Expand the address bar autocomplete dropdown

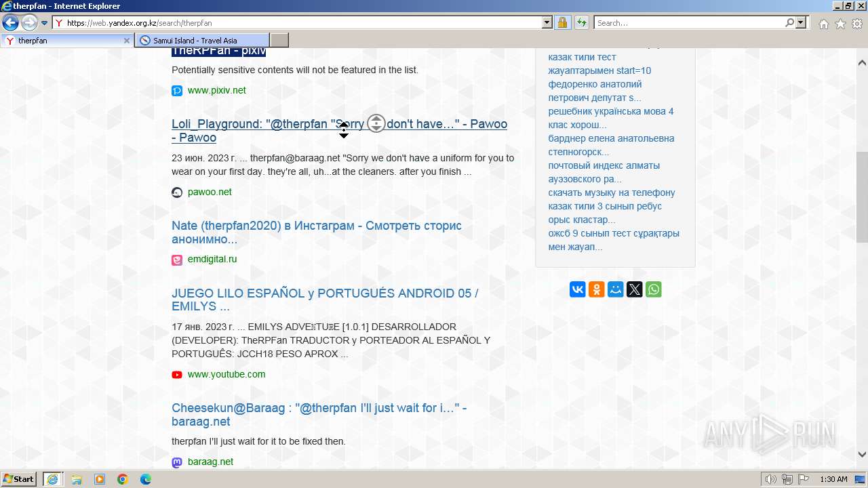coord(547,22)
